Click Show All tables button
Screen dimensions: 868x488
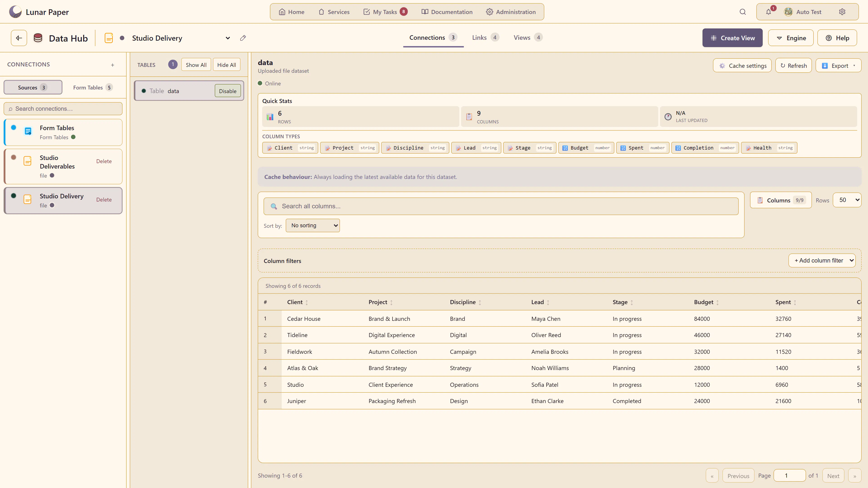click(x=196, y=65)
